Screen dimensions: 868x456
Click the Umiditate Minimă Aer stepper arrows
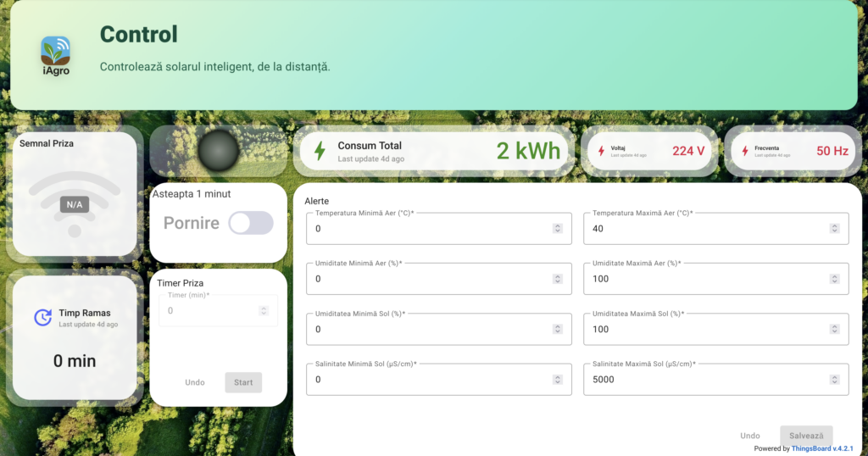(557, 279)
